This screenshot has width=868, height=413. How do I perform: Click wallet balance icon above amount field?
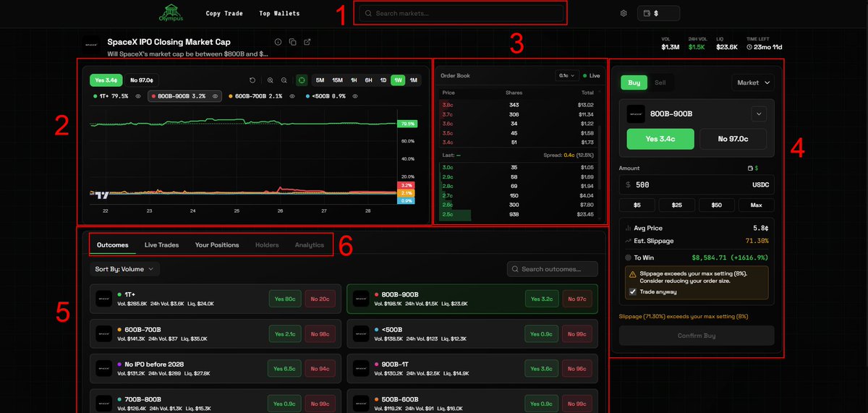pyautogui.click(x=751, y=168)
